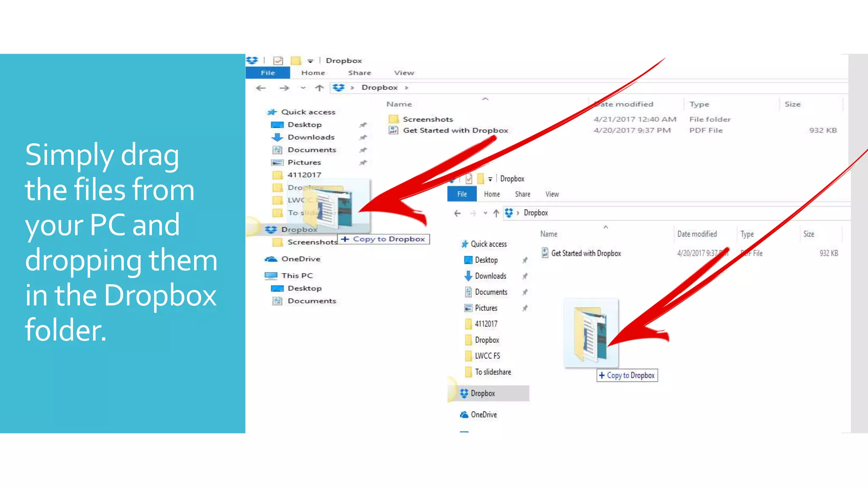Click Dropbox breadcrumb in lower address bar
868x488 pixels.
(536, 213)
